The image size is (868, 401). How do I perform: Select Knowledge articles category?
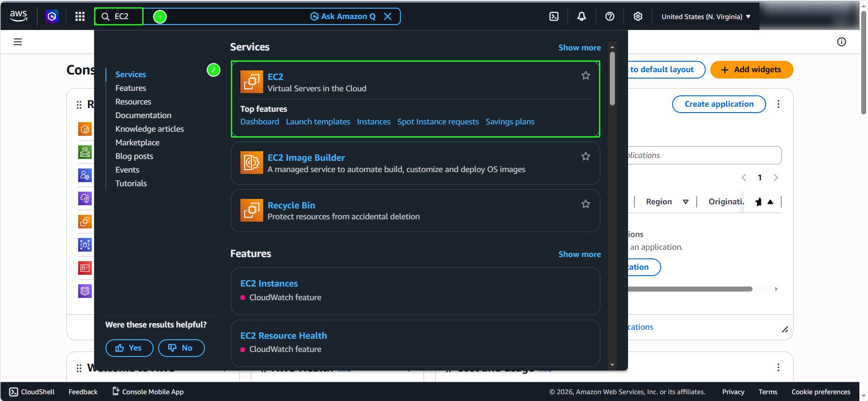(x=150, y=129)
